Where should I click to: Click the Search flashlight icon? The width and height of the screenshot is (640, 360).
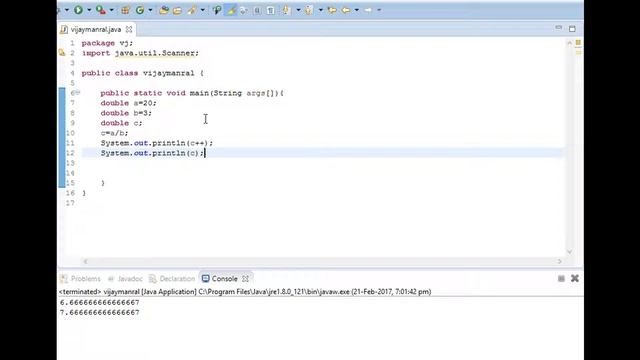(x=192, y=10)
